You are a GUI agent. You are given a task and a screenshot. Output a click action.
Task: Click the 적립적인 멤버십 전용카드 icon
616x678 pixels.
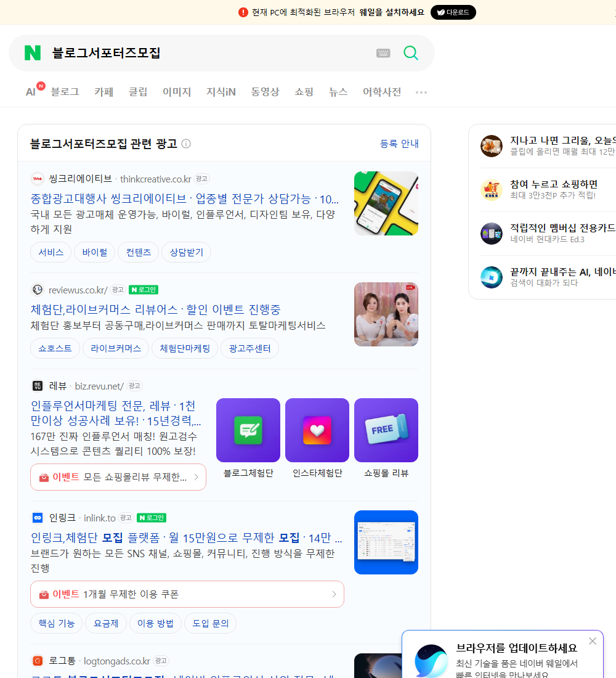(x=492, y=234)
